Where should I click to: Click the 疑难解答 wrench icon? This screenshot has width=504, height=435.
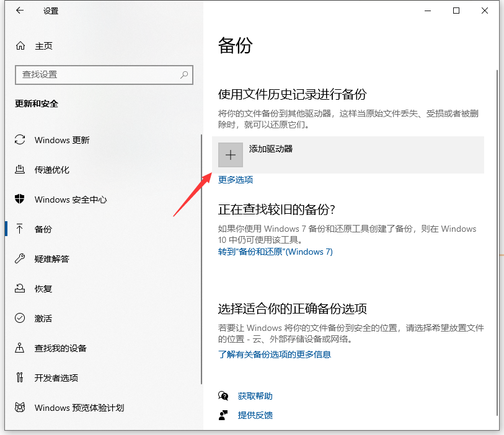coord(20,259)
